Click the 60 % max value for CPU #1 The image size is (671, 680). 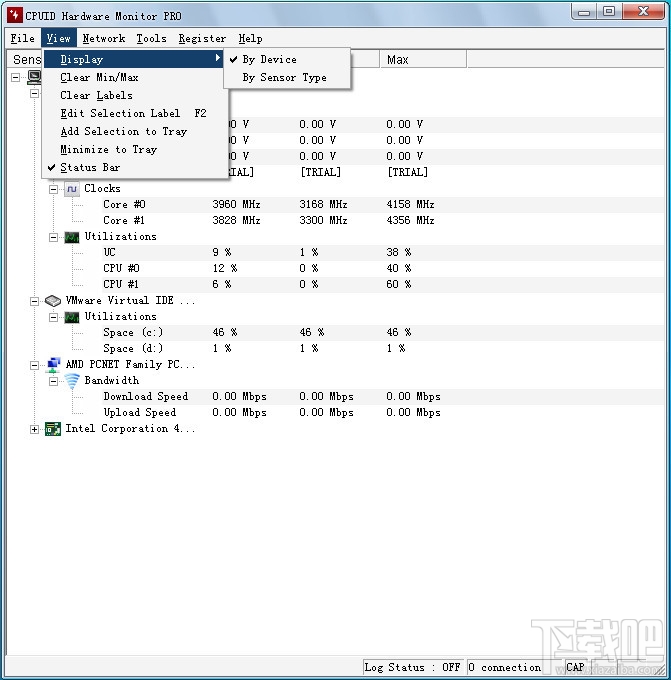point(399,284)
